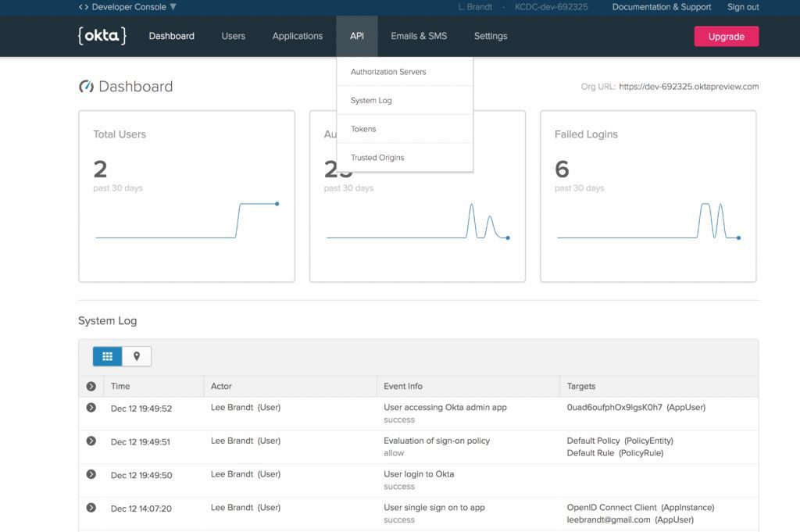
Task: Click the API nav menu
Action: tap(357, 36)
